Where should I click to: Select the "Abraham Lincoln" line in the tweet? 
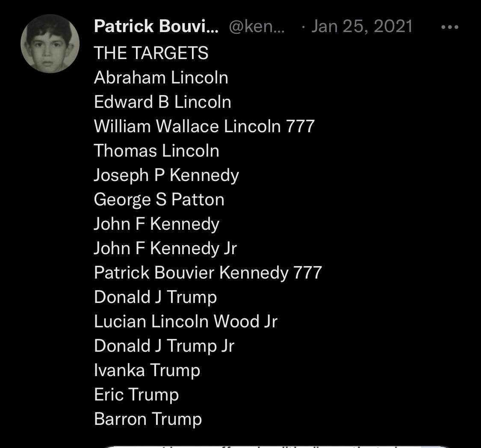tap(161, 77)
